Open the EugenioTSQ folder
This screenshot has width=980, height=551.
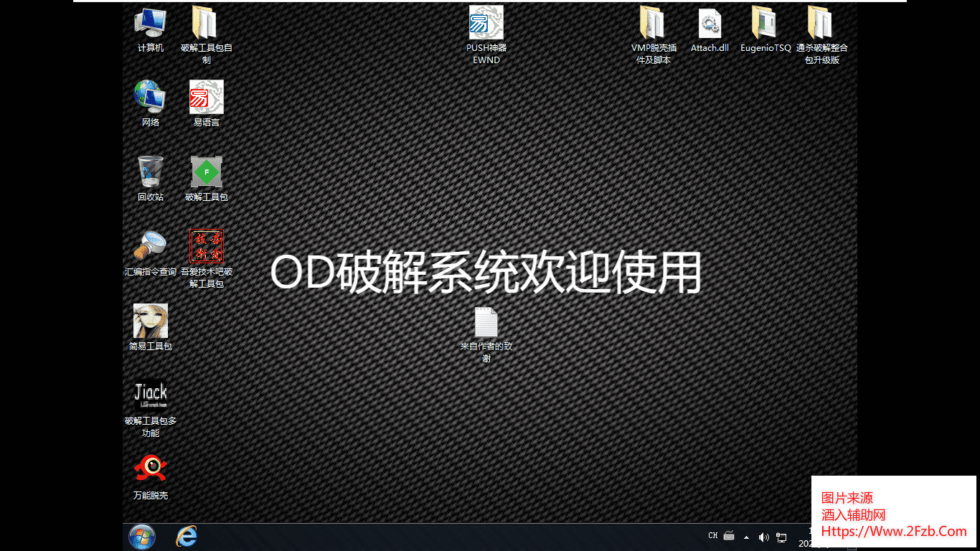click(765, 24)
